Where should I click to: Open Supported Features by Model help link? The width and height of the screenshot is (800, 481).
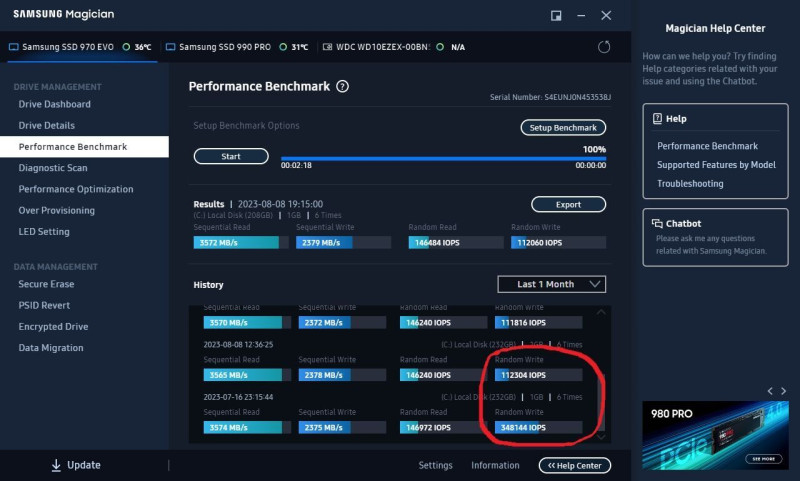tap(716, 165)
